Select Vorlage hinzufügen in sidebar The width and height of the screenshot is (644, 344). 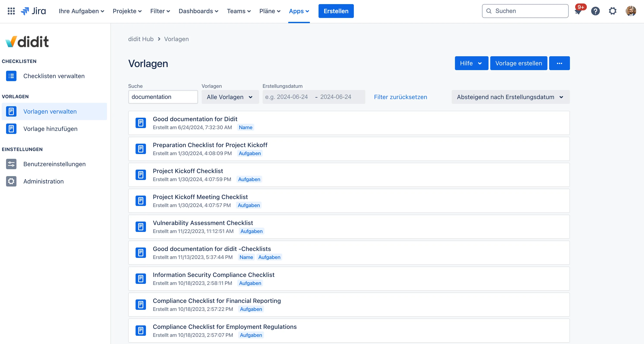click(x=54, y=129)
